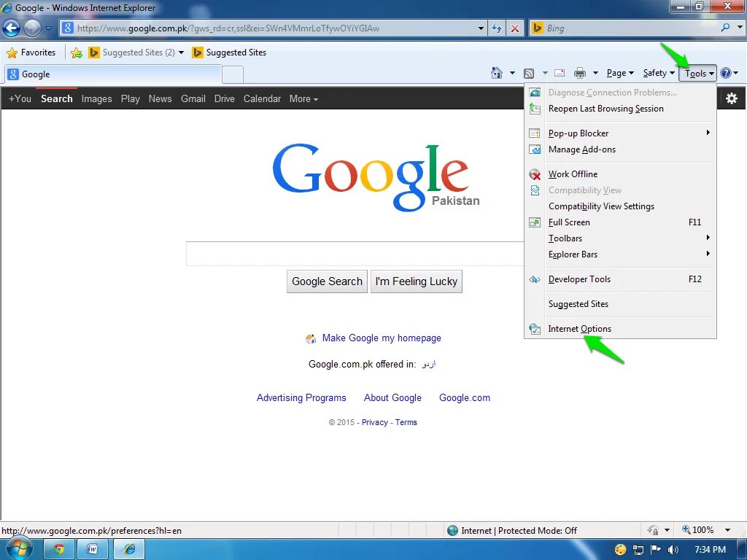Viewport: 747px width, 560px height.
Task: Open Drive in the Google bar
Action: [225, 98]
